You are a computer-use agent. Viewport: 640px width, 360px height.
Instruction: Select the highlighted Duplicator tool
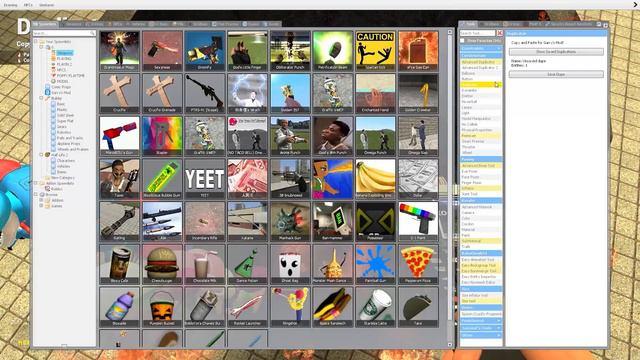[x=481, y=84]
